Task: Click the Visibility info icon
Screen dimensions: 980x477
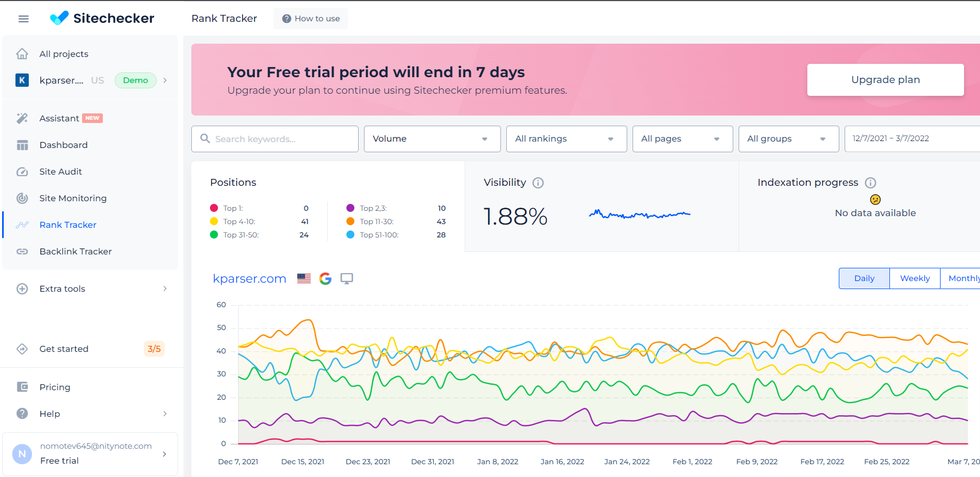Action: 538,183
